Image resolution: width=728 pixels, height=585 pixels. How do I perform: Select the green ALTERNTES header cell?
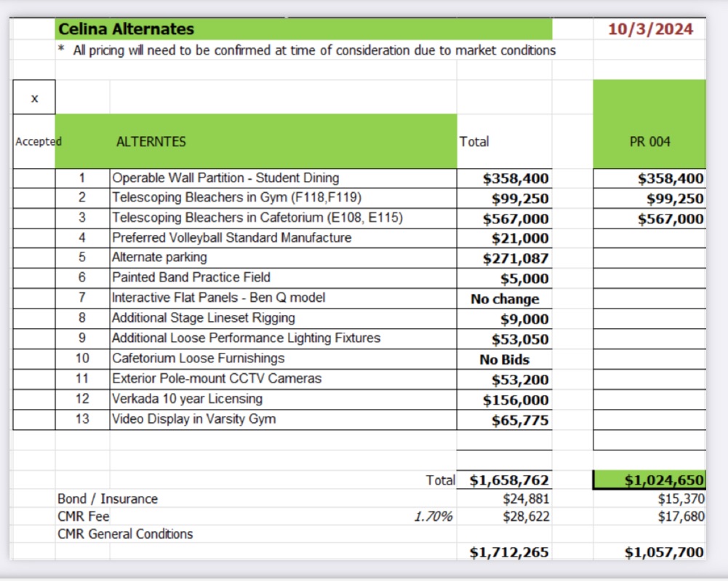pos(255,142)
